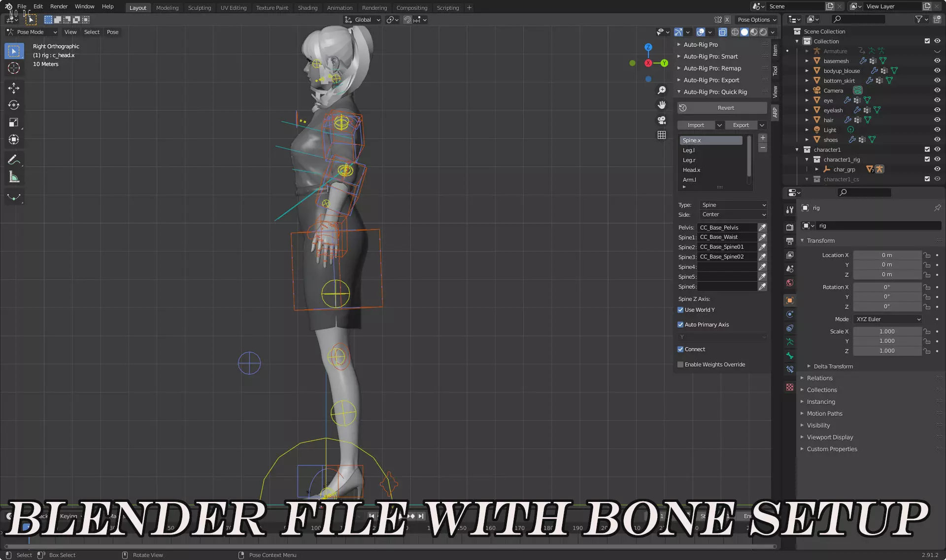Jump to timeline start
The width and height of the screenshot is (946, 560).
[x=372, y=516]
